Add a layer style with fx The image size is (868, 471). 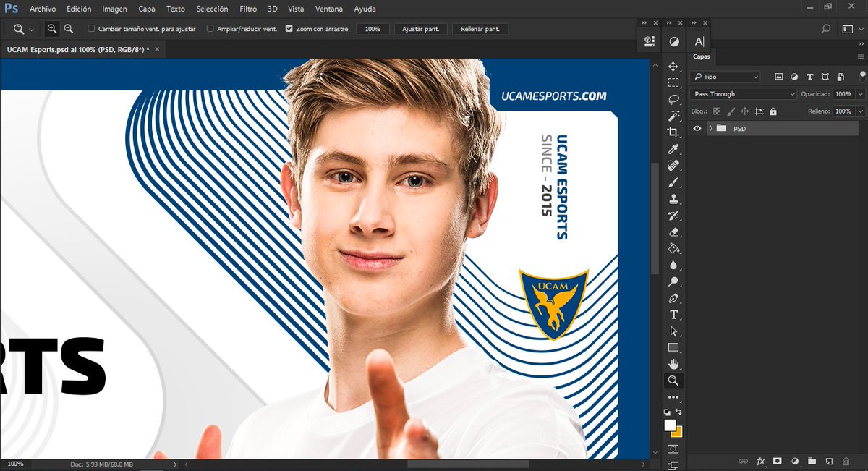[x=760, y=461]
